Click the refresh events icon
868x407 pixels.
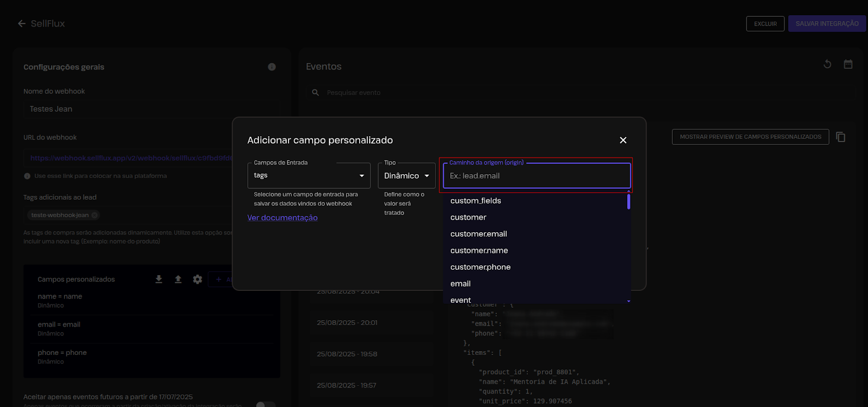827,64
